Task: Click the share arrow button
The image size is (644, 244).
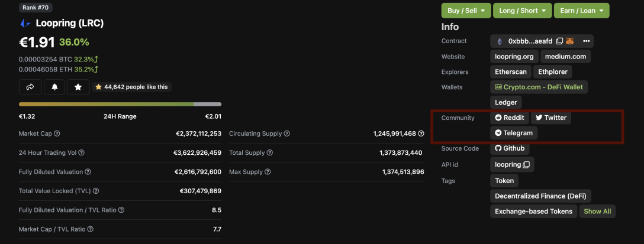Action: click(30, 87)
